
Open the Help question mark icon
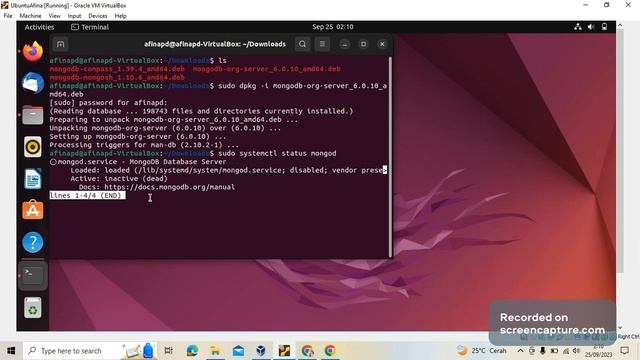click(33, 242)
